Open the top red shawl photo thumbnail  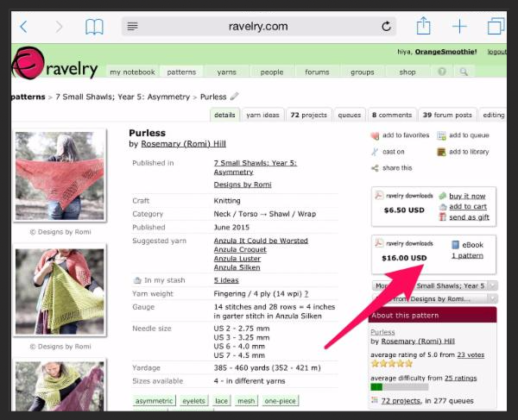click(59, 176)
